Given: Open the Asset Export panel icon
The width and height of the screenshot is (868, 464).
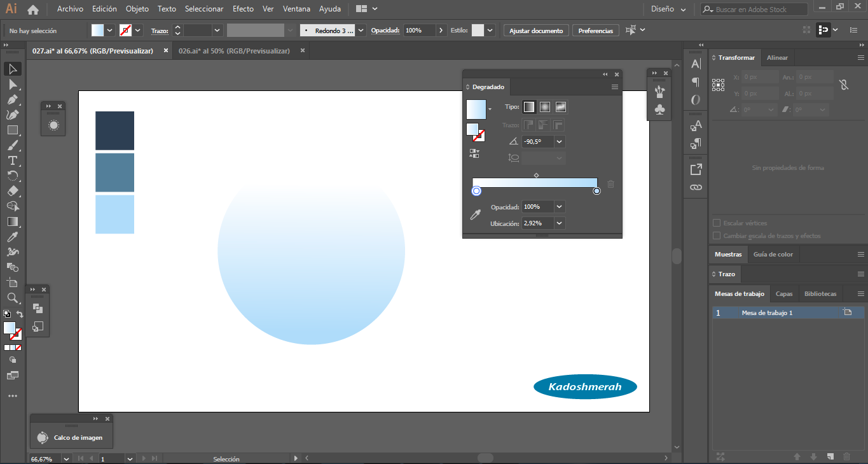Looking at the screenshot, I should coord(696,169).
